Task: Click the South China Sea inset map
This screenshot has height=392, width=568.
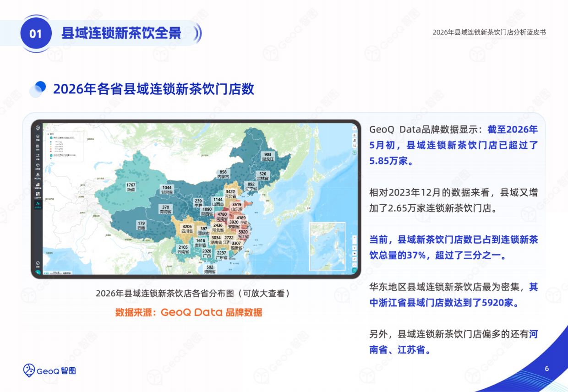Action: tap(327, 246)
